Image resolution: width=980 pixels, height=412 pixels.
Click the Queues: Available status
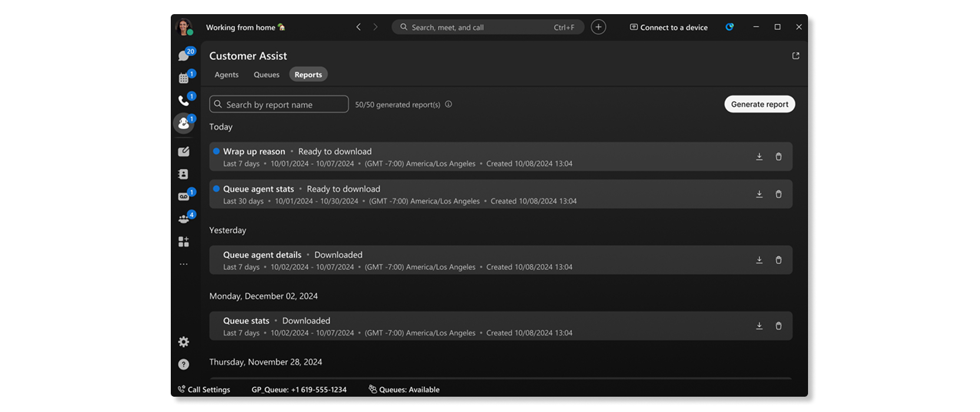point(404,390)
